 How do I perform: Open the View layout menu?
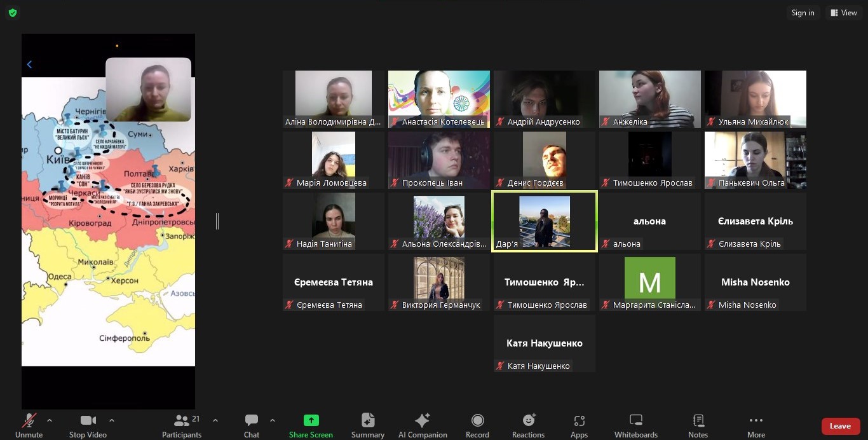click(843, 13)
